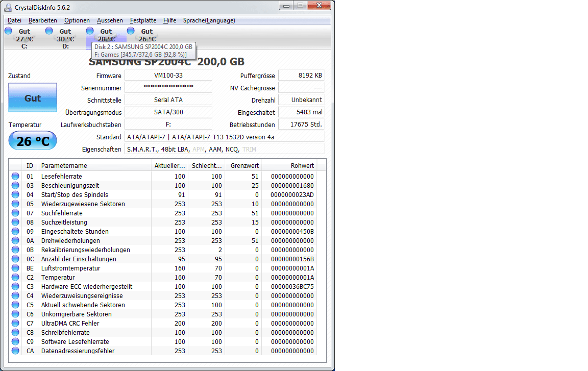Click the Rohwert column header
The image size is (588, 371).
click(289, 165)
